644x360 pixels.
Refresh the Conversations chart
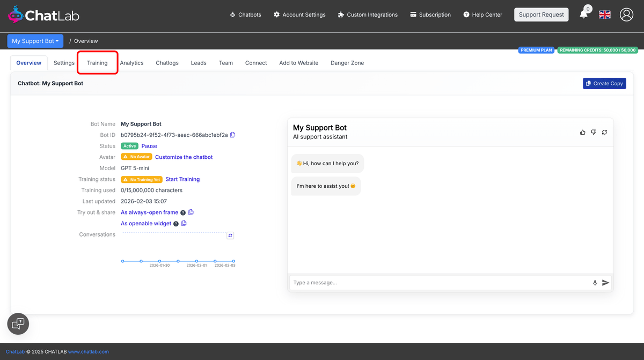(230, 235)
